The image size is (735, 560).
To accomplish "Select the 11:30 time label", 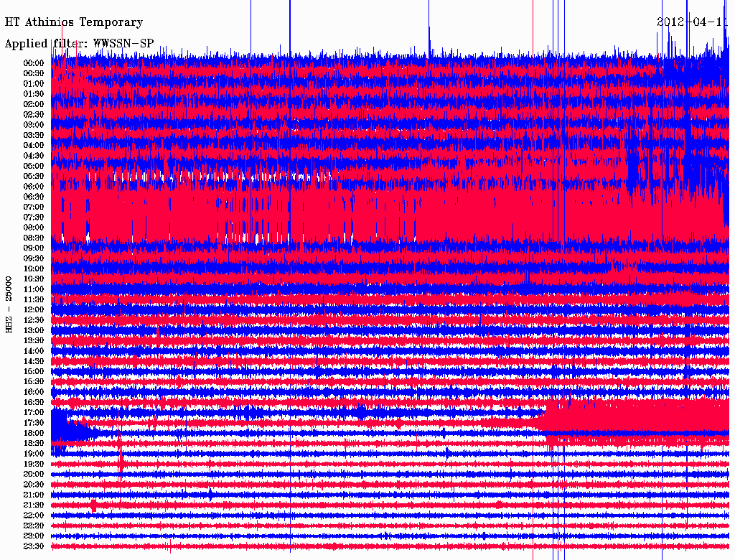I will tap(34, 299).
